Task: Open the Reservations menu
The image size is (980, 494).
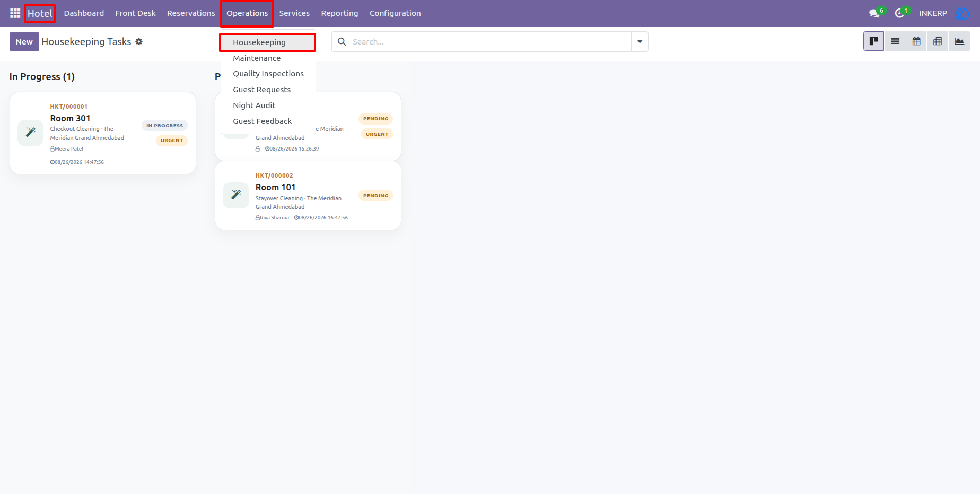Action: [191, 13]
